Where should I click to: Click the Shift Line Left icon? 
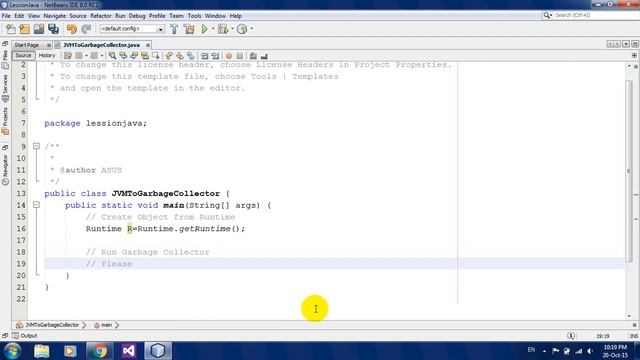click(x=204, y=56)
